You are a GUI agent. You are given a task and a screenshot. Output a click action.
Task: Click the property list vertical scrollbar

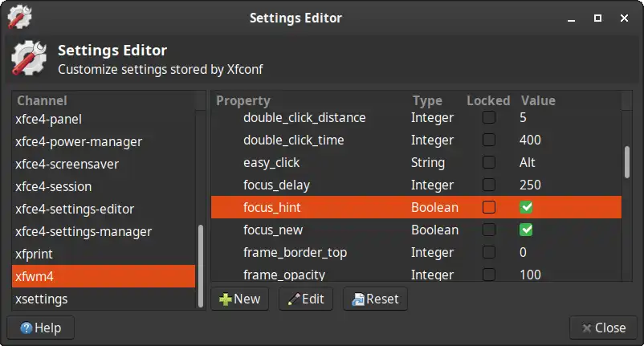coord(627,162)
